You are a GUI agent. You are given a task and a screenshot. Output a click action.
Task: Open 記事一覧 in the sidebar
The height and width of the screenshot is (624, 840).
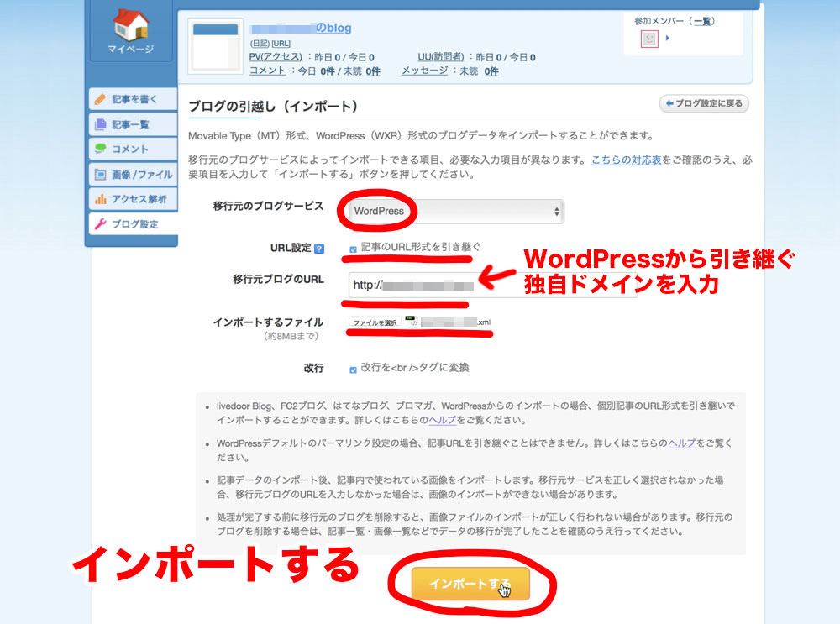[x=131, y=124]
